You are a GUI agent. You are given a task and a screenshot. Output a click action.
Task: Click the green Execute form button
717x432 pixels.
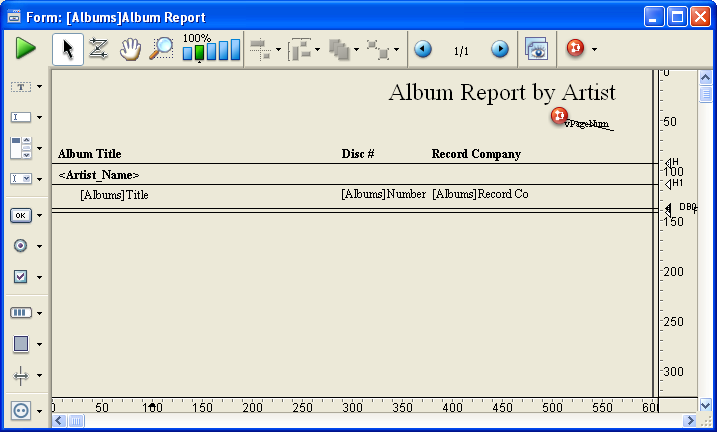point(25,49)
